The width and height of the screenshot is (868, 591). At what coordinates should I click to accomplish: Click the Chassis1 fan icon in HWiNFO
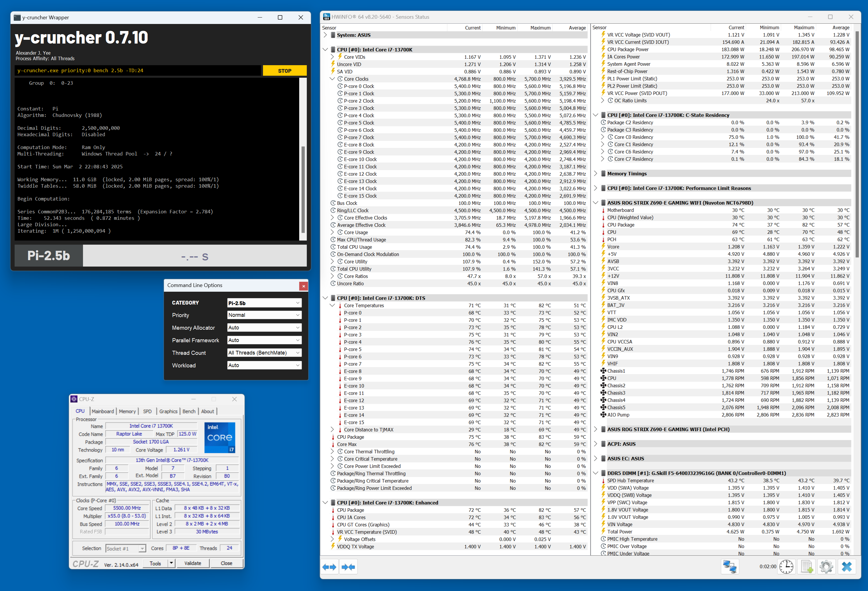[x=603, y=371]
